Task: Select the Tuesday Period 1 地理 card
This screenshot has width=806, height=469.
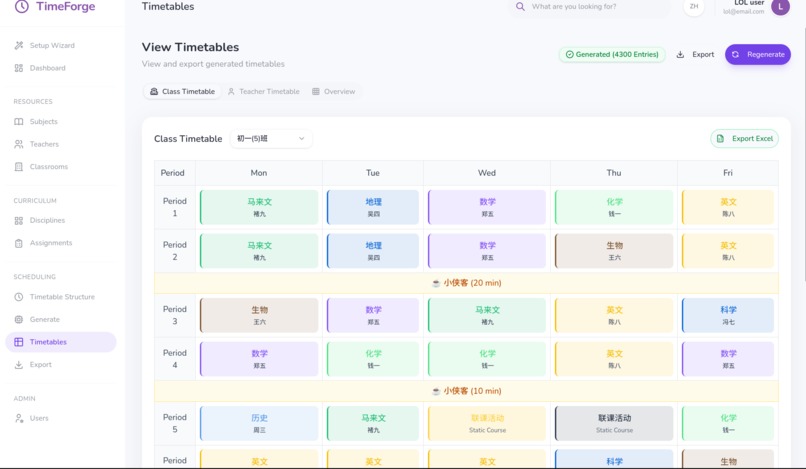Action: [373, 207]
